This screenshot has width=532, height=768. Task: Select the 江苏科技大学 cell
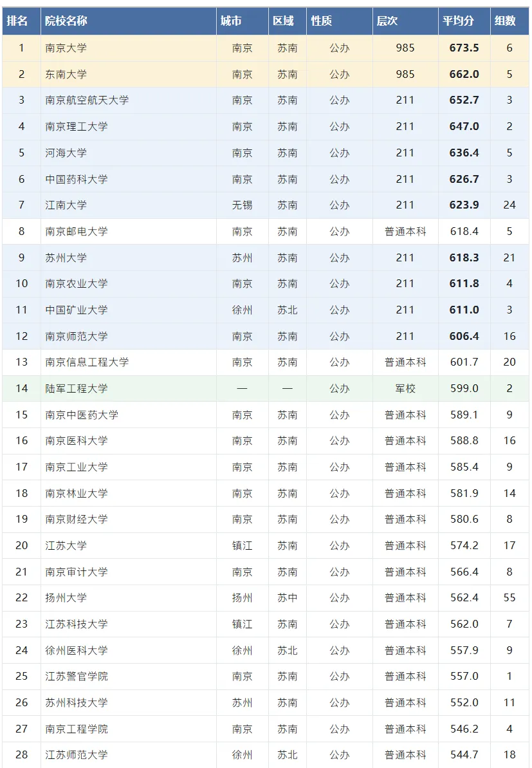128,624
